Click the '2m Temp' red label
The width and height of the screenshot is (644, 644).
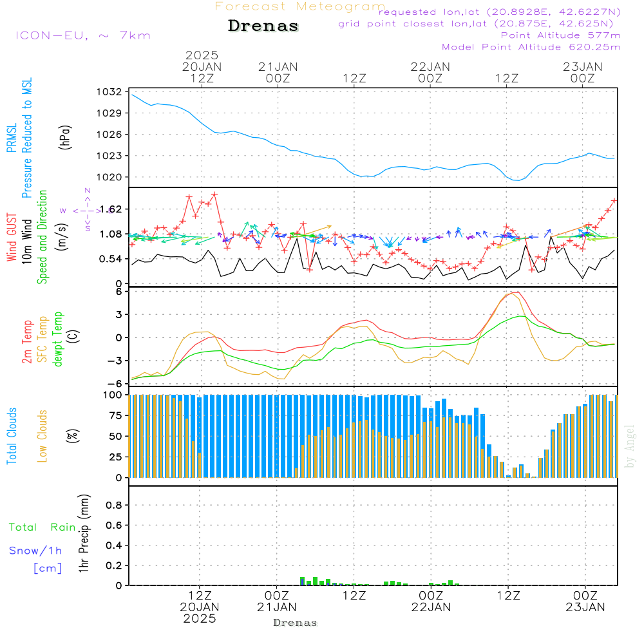(x=26, y=342)
